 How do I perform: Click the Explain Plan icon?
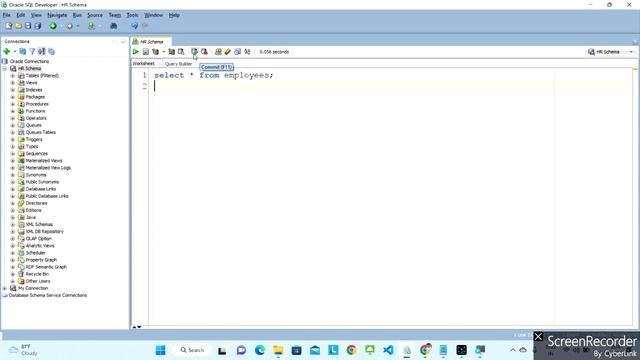click(x=156, y=52)
